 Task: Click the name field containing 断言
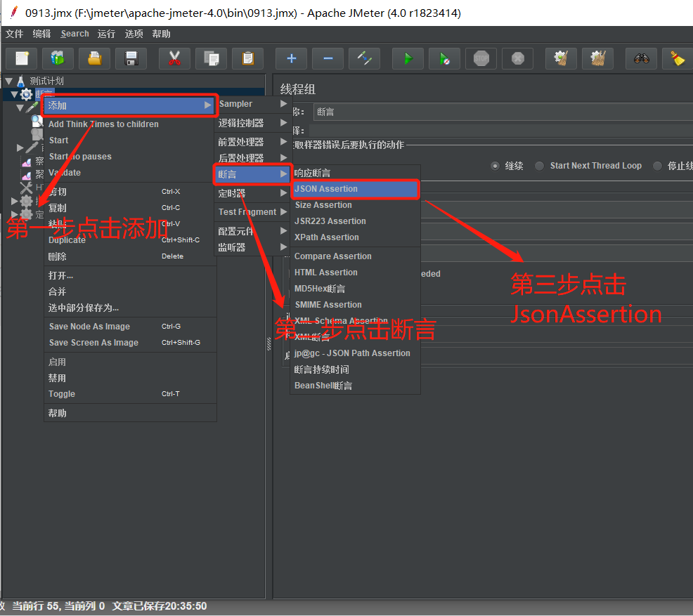pos(503,112)
